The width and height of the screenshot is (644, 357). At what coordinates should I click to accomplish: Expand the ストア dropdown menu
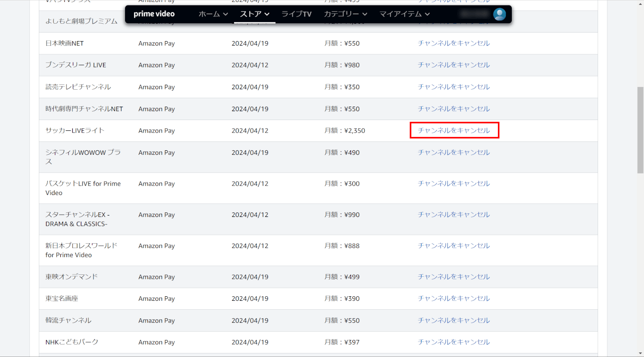(255, 14)
